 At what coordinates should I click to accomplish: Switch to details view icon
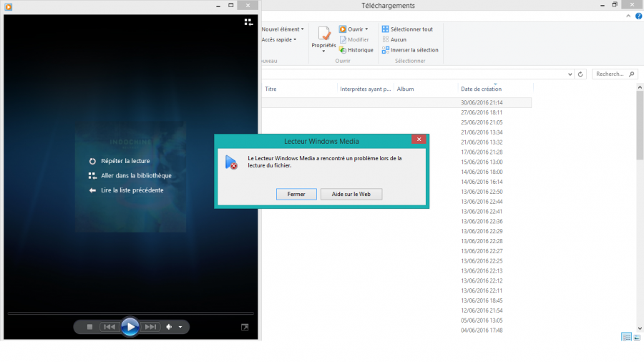[626, 338]
